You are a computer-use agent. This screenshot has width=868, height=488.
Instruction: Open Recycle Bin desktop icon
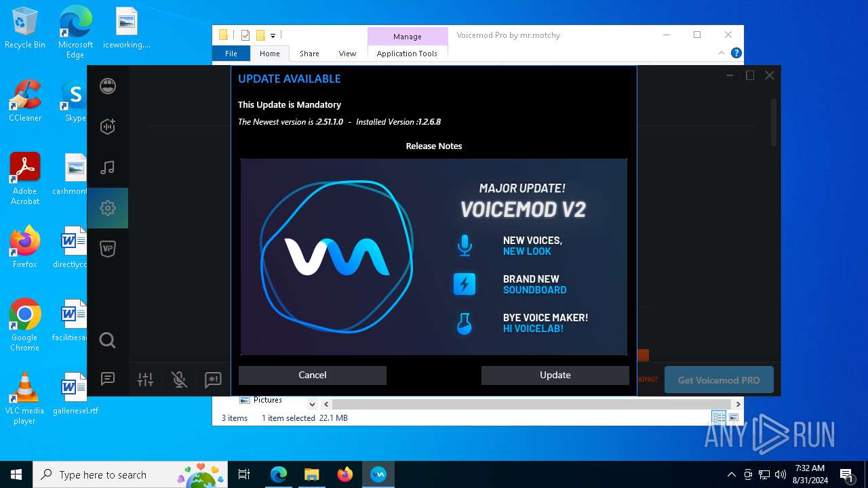pyautogui.click(x=25, y=28)
